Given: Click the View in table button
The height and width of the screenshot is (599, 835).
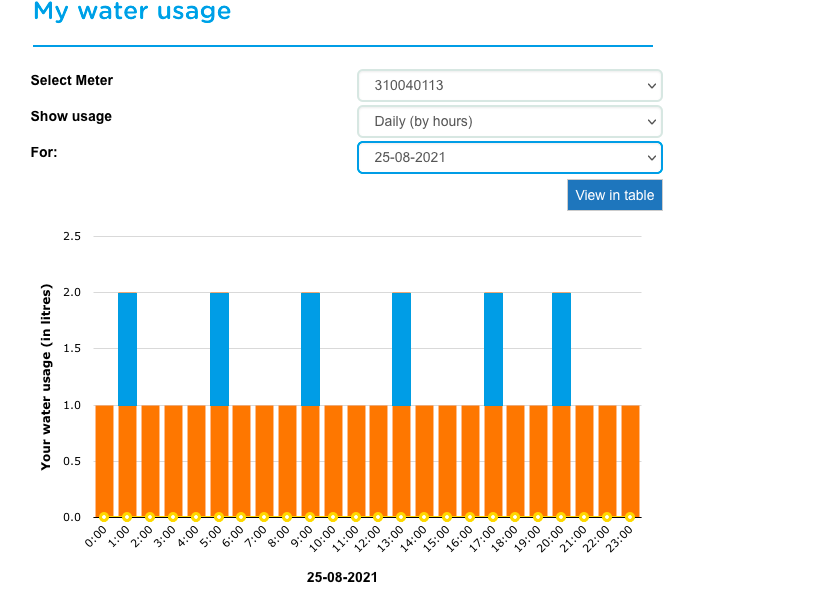Looking at the screenshot, I should click(x=615, y=195).
